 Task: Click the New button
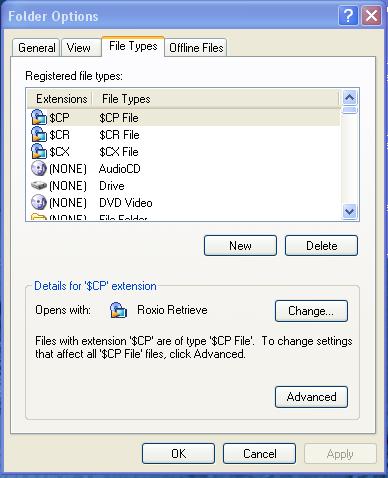[x=240, y=246]
